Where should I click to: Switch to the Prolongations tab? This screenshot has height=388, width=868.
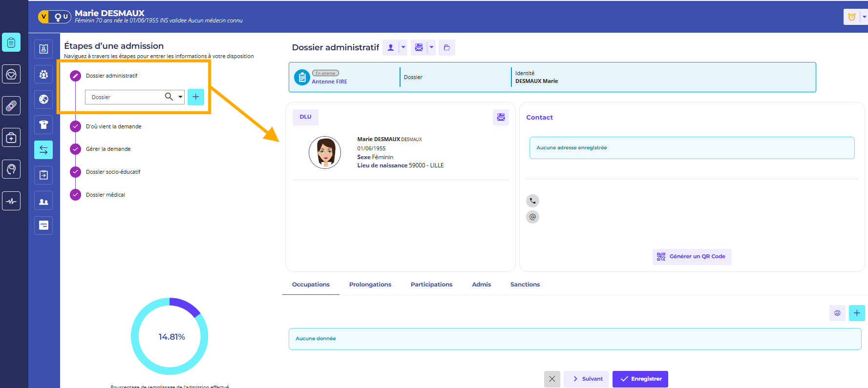click(x=370, y=285)
